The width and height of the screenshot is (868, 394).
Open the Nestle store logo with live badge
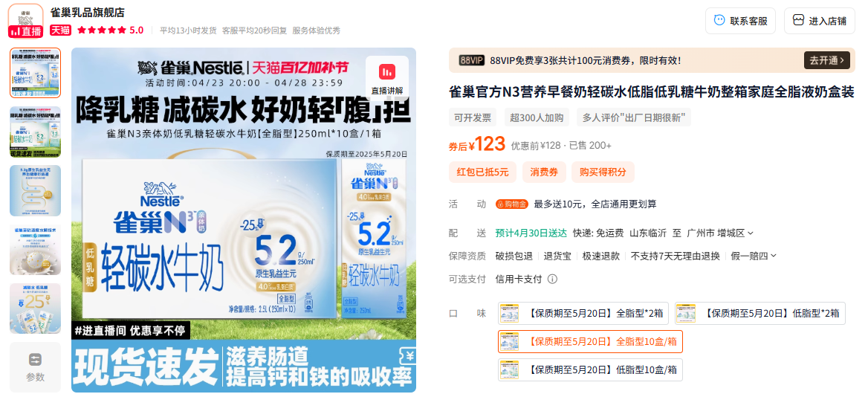(x=25, y=21)
